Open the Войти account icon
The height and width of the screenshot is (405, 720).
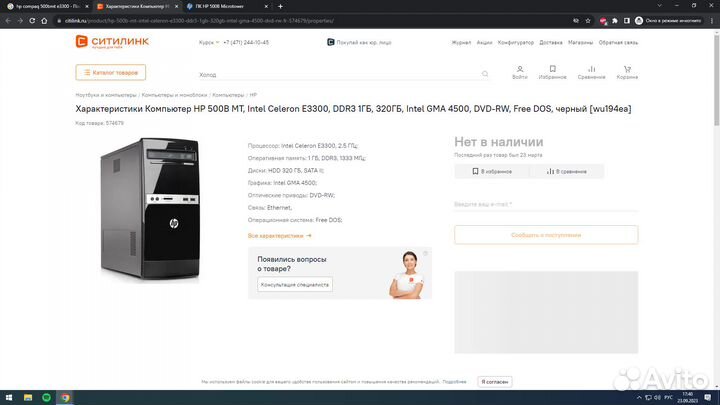520,73
